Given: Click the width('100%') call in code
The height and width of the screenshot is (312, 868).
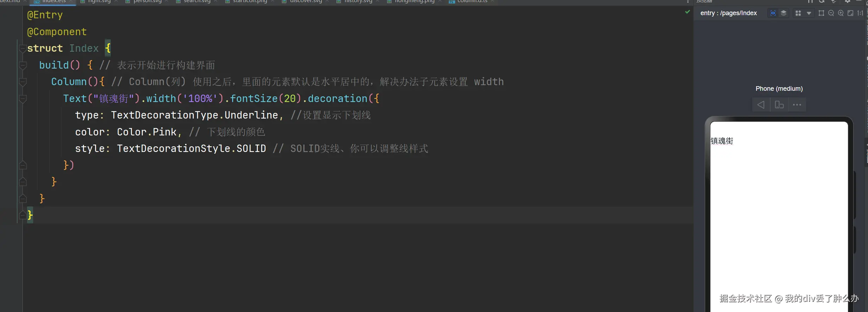Looking at the screenshot, I should [x=185, y=98].
